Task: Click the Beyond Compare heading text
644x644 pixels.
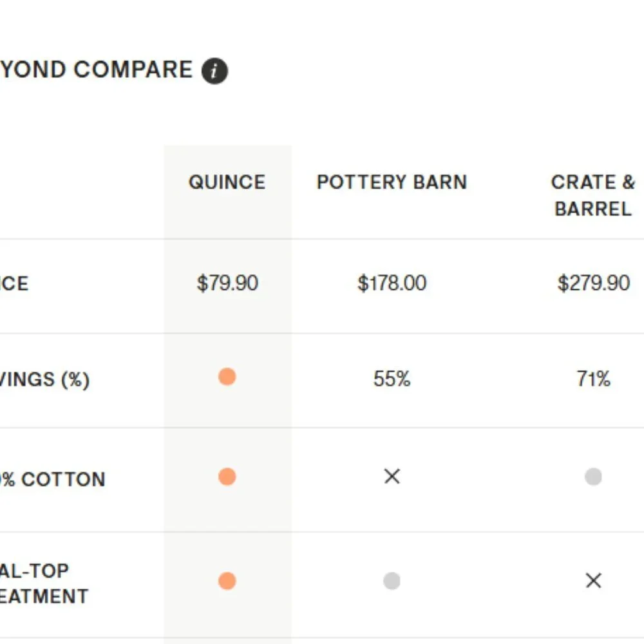Action: [95, 70]
